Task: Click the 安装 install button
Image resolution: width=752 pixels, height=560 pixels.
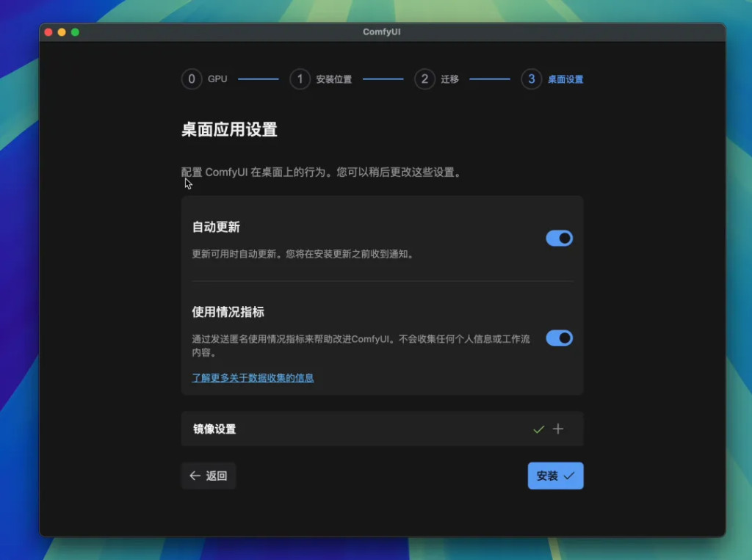Action: (555, 476)
